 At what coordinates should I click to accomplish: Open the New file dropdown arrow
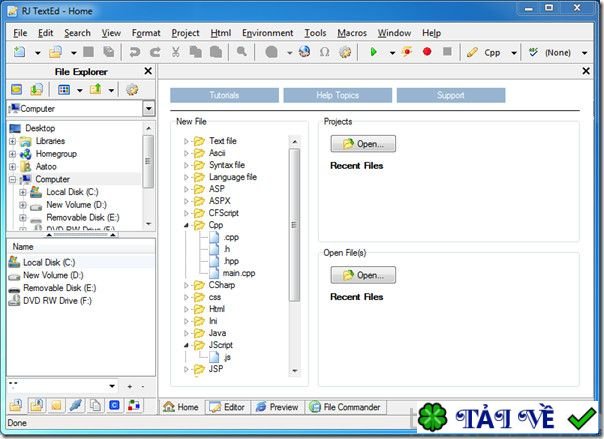point(37,52)
